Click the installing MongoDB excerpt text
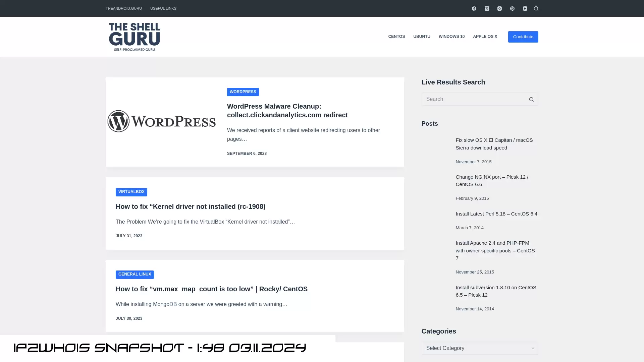Viewport: 644px width, 362px height. point(202,304)
